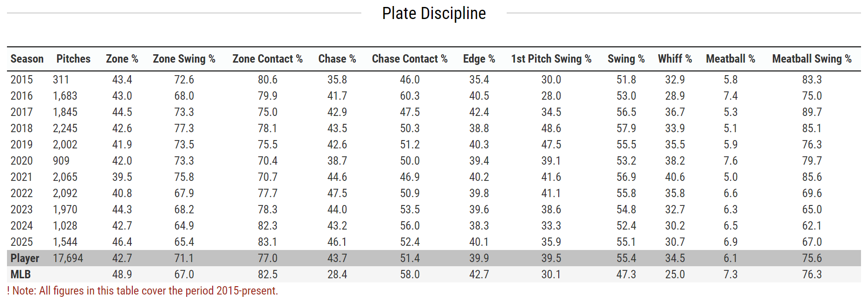Click the red note about 2015-present
This screenshot has width=868, height=301.
pyautogui.click(x=143, y=291)
